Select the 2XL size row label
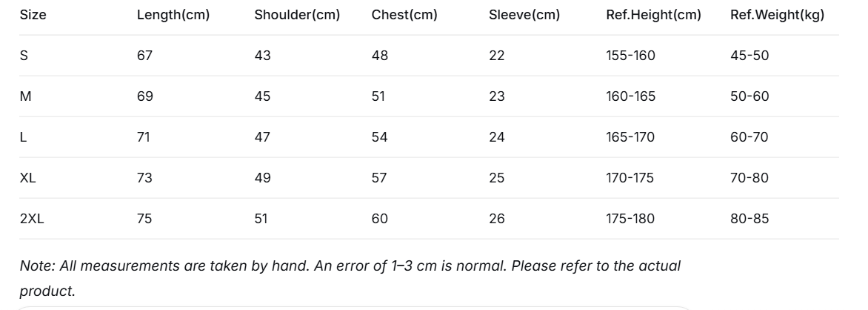The height and width of the screenshot is (310, 868). click(32, 219)
